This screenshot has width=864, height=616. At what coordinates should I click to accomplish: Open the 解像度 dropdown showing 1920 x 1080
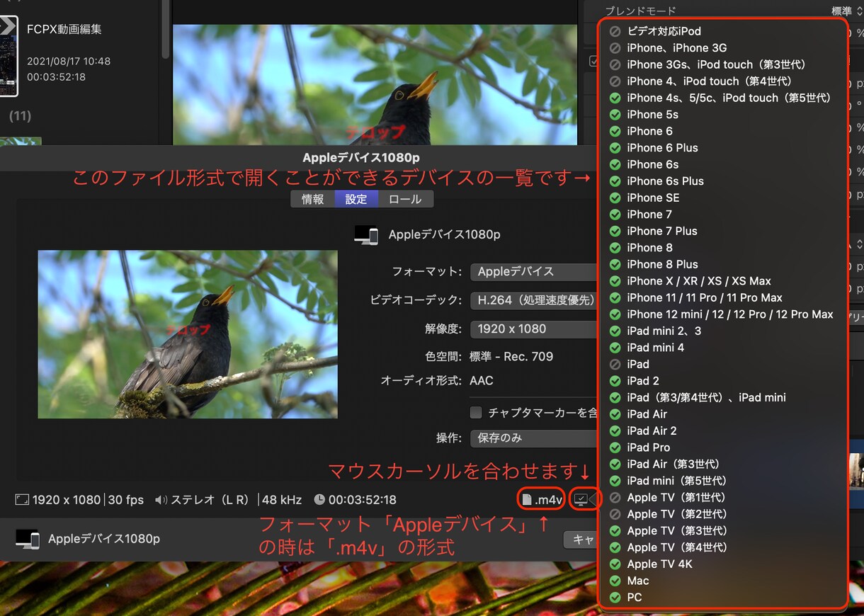click(534, 329)
